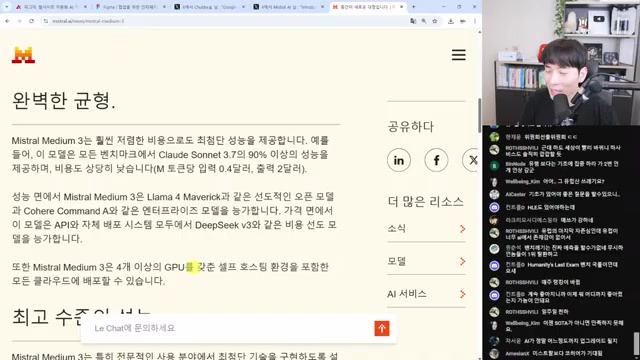Click the 더 많은 리소스 heading
This screenshot has width=640, height=360.
pyautogui.click(x=425, y=201)
